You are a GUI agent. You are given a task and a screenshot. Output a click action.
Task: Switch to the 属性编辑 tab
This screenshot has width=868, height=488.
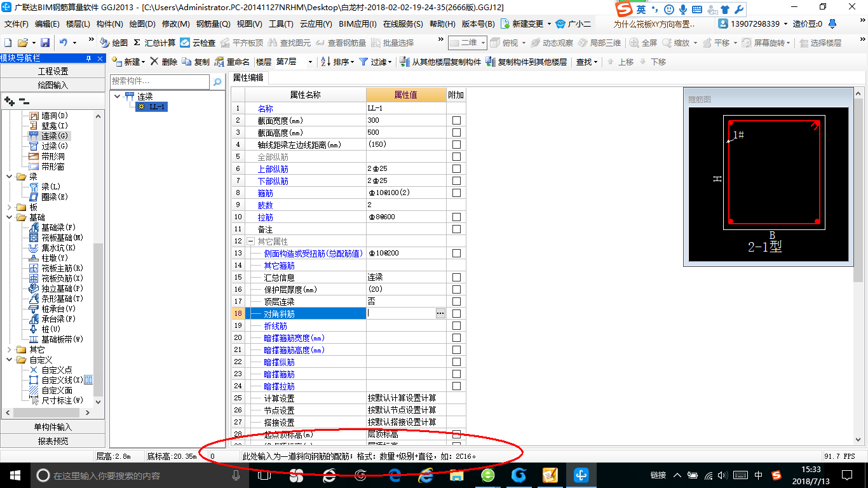(248, 78)
